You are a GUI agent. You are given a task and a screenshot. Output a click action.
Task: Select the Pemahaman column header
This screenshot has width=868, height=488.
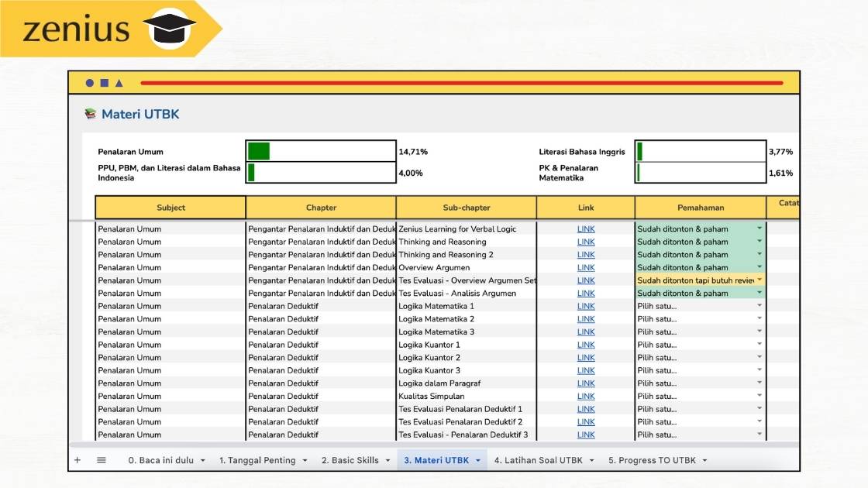tap(701, 208)
